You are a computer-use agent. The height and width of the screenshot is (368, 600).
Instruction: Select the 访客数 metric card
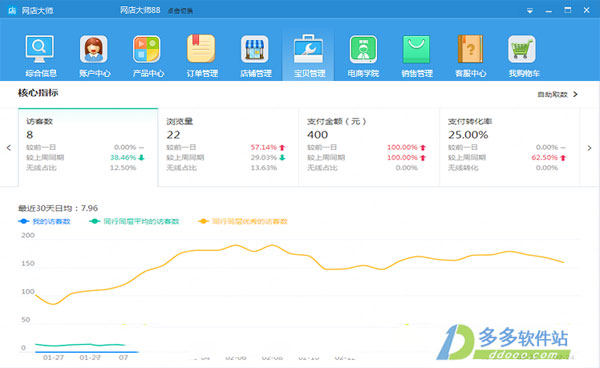(88, 147)
